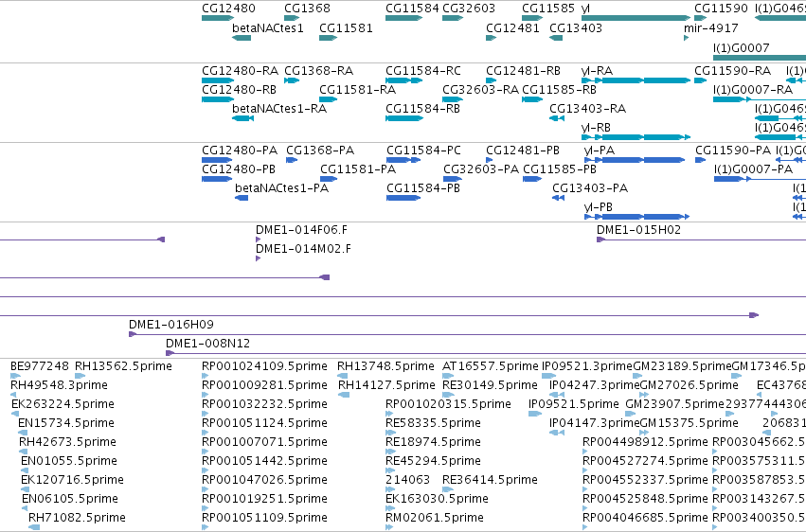Click the betaNACtes1-RA transcript
Screen dimensions: 806x532
click(x=242, y=118)
